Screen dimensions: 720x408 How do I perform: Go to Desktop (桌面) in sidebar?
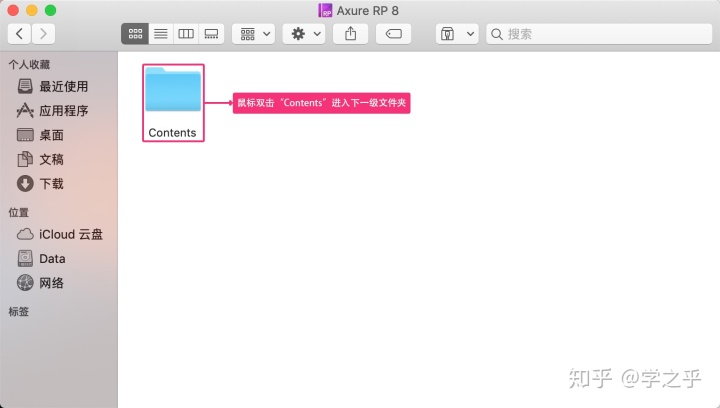click(x=51, y=135)
